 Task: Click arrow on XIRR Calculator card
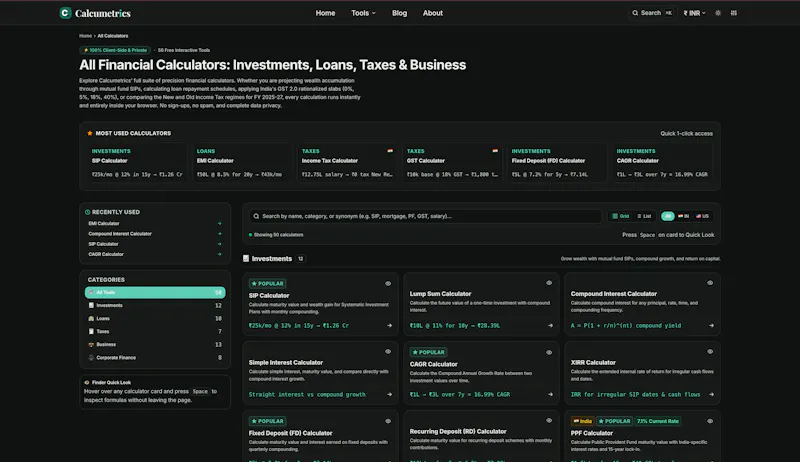pos(711,394)
